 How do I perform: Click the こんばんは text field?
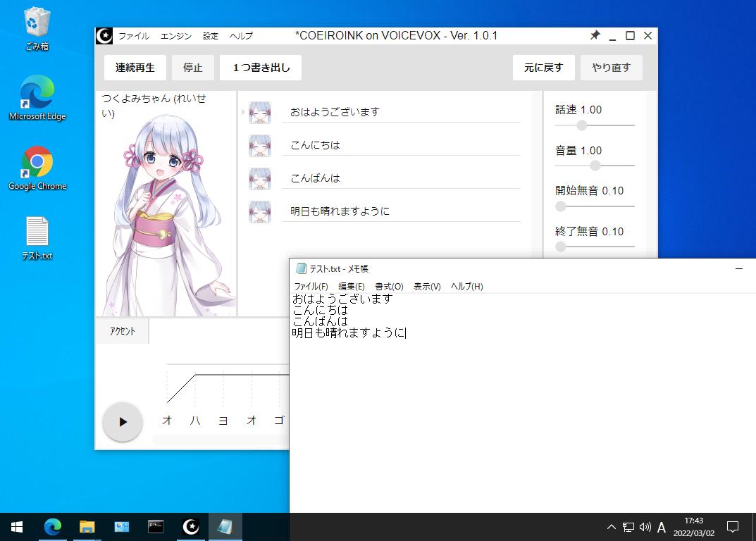(401, 179)
